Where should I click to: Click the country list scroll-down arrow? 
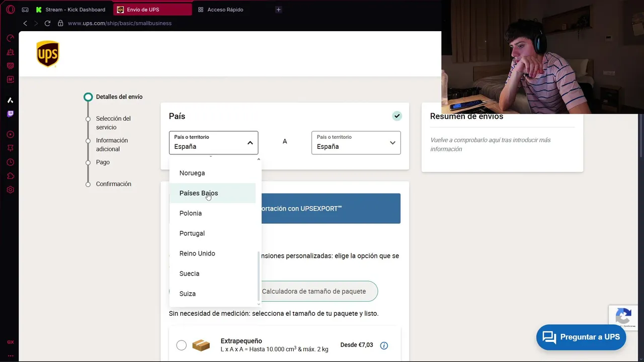pos(259,304)
